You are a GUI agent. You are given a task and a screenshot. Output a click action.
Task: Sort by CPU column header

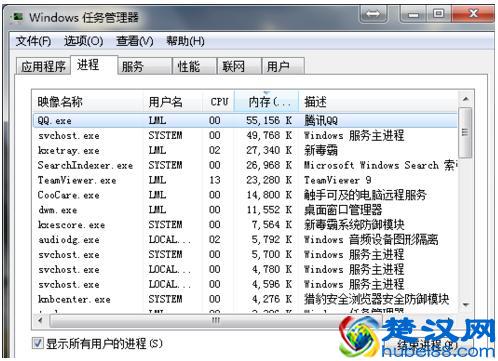(x=219, y=102)
